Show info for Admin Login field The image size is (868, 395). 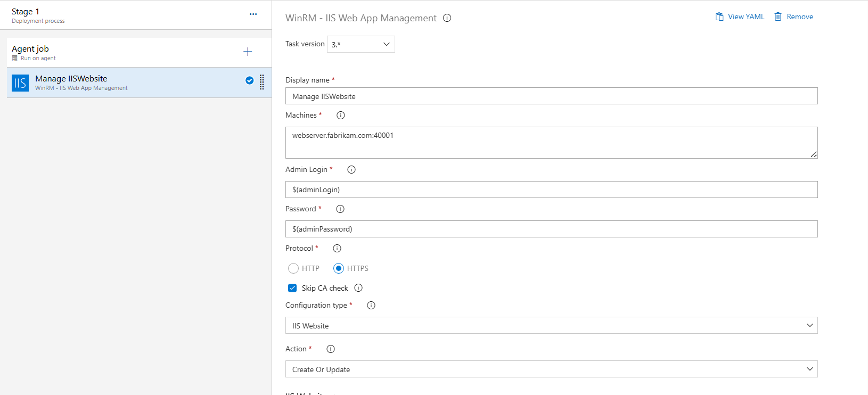click(351, 170)
